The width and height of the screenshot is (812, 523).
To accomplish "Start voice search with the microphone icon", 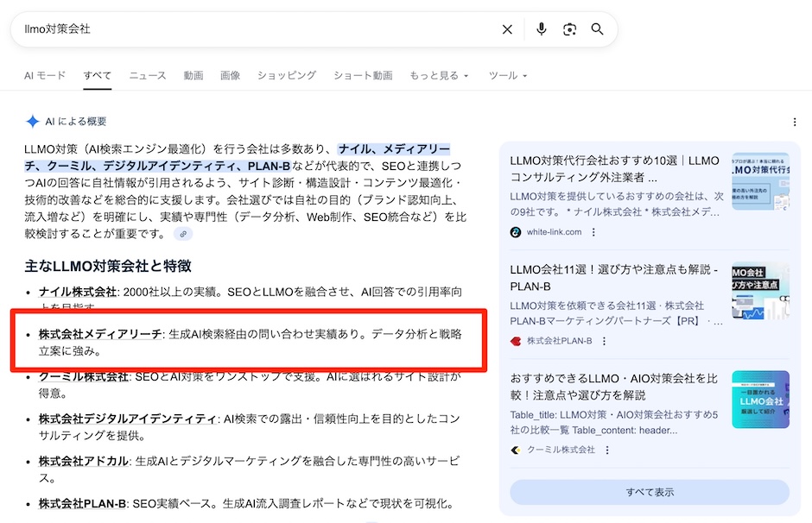I will pos(541,29).
